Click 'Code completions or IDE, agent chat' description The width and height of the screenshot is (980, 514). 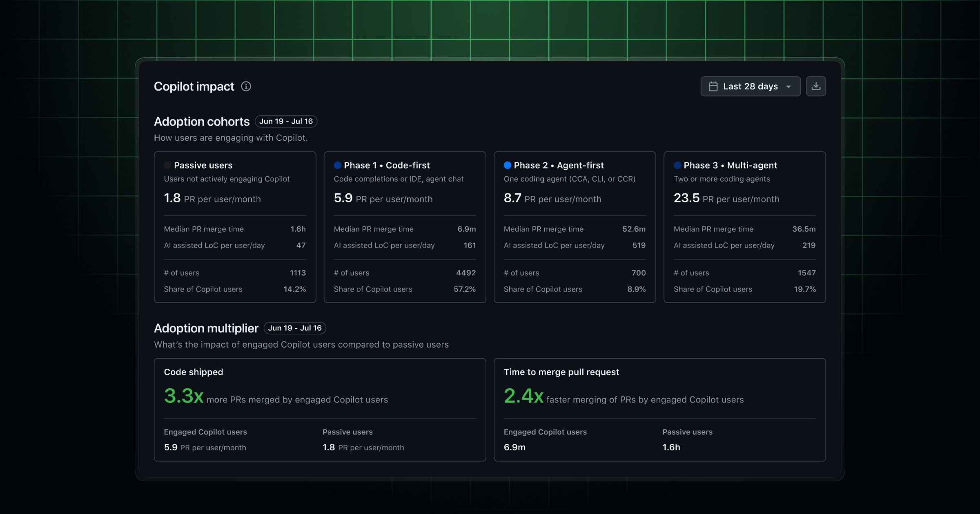click(399, 179)
